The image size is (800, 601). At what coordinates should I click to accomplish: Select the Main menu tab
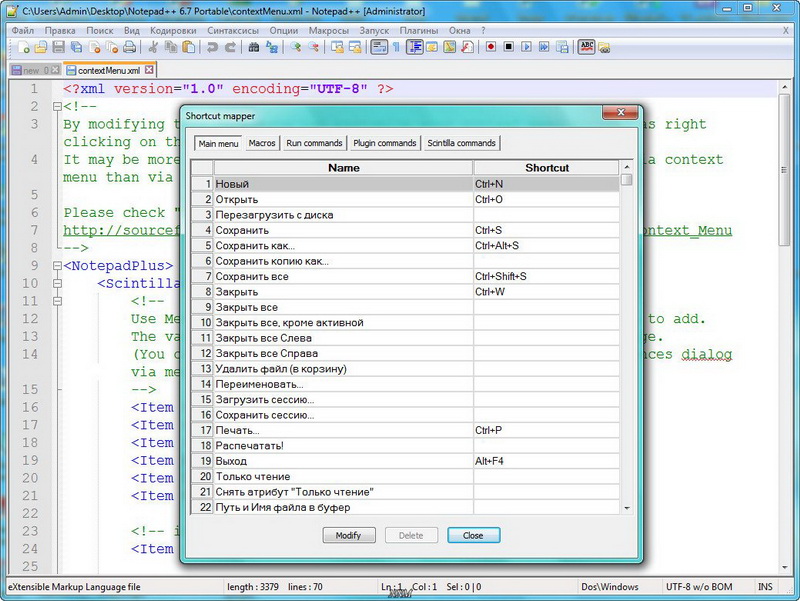(218, 143)
